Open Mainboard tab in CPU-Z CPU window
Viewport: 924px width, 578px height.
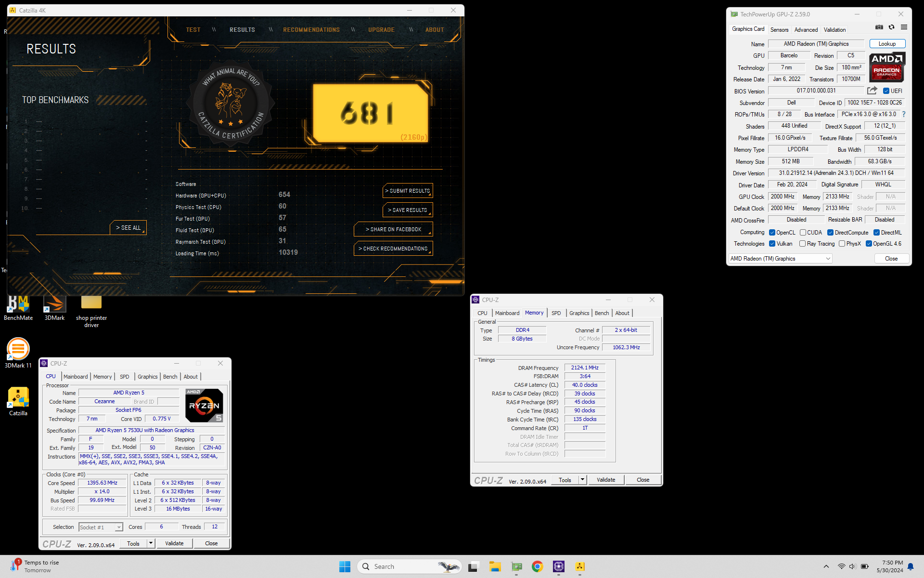point(76,377)
